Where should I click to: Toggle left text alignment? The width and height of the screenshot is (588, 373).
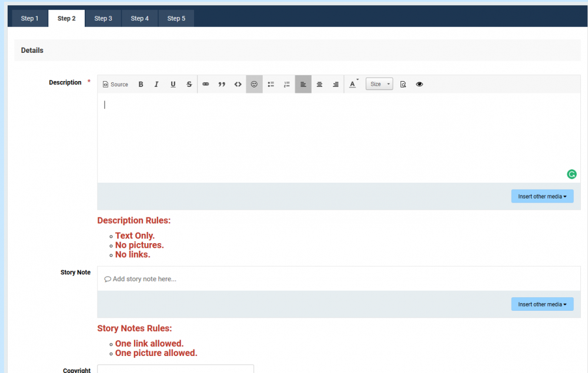(x=303, y=84)
